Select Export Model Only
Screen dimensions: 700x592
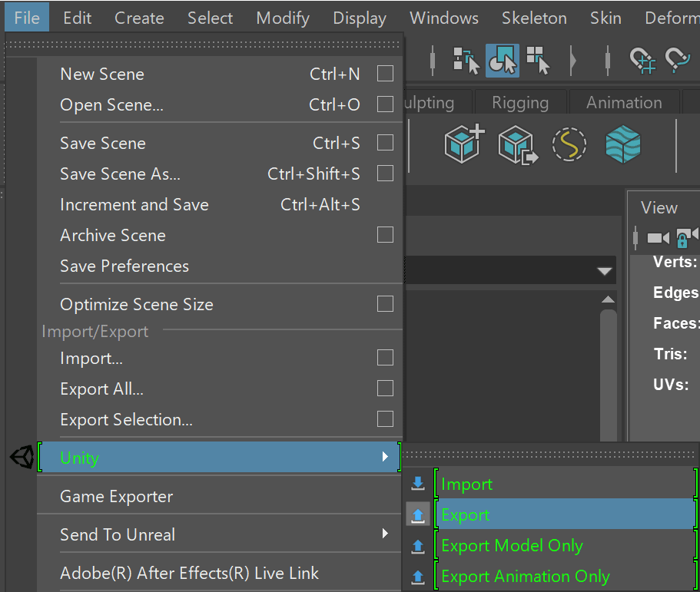[x=565, y=545]
